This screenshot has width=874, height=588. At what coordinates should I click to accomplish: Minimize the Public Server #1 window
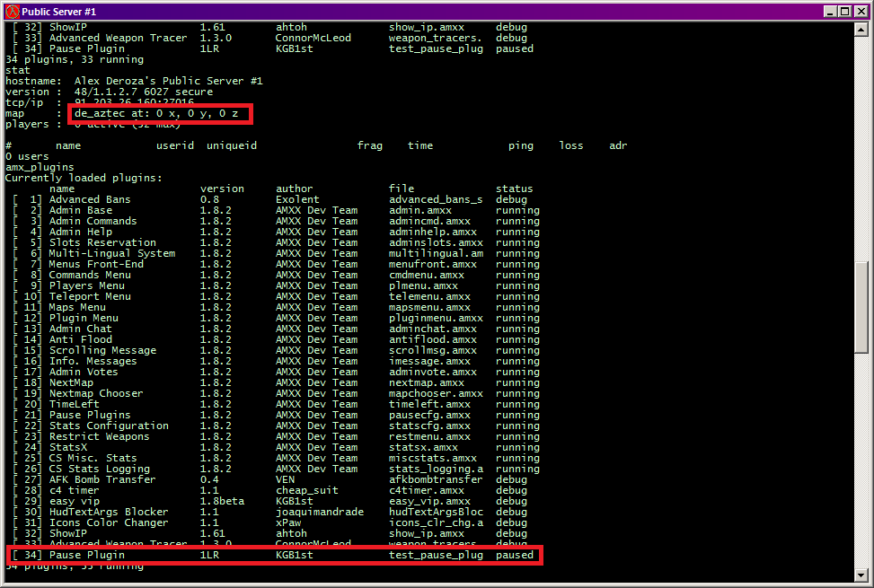[x=830, y=11]
